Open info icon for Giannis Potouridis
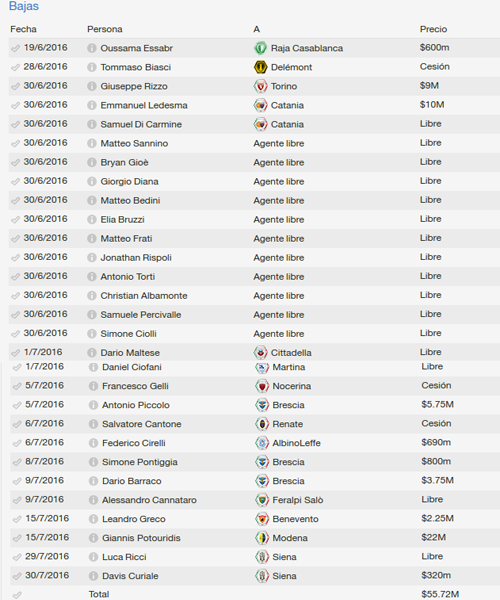 (x=93, y=538)
